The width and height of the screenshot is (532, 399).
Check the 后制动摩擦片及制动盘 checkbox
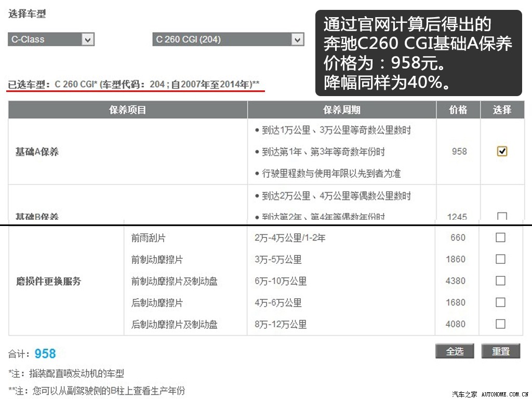click(x=500, y=324)
